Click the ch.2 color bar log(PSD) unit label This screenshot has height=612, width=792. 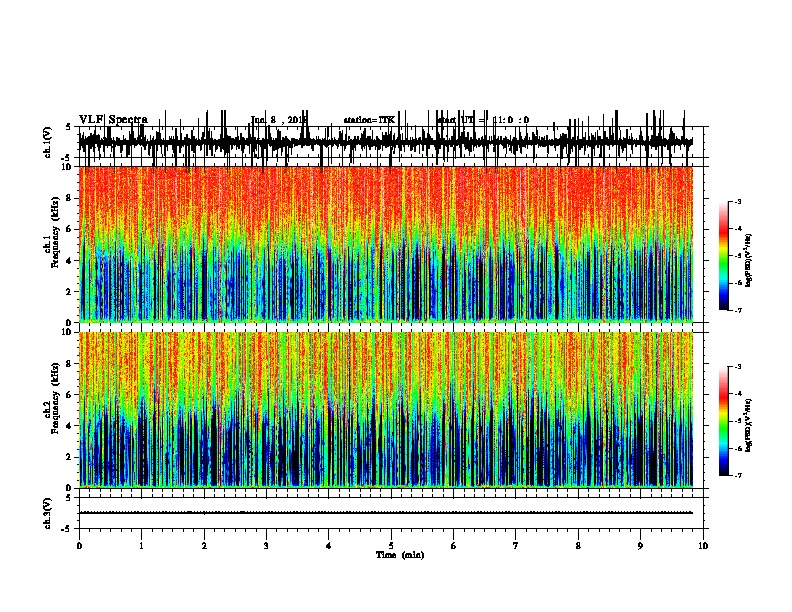click(x=749, y=425)
